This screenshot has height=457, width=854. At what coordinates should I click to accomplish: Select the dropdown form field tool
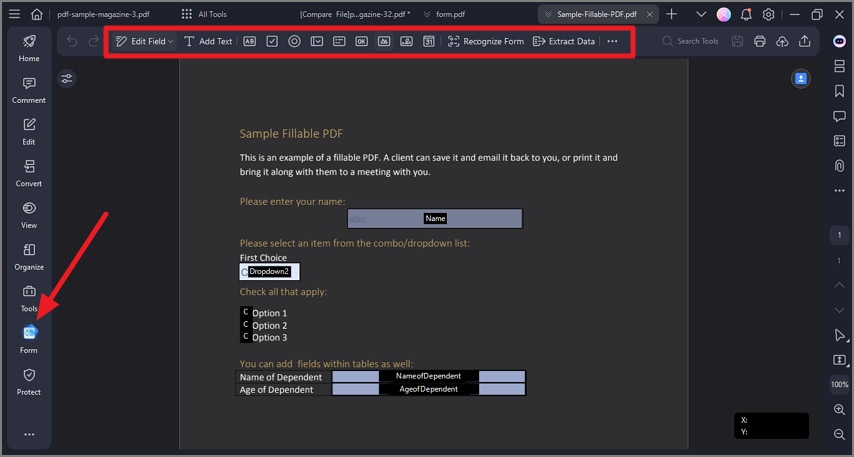coord(316,41)
